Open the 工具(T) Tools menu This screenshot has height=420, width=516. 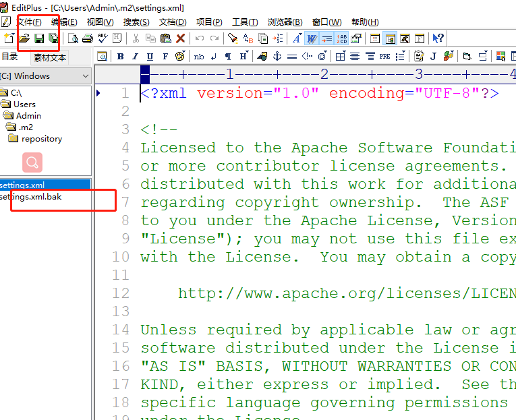(x=245, y=22)
